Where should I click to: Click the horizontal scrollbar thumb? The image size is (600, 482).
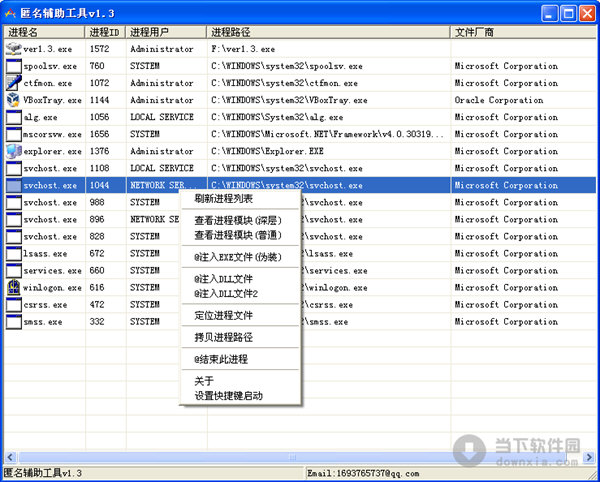tap(292, 457)
